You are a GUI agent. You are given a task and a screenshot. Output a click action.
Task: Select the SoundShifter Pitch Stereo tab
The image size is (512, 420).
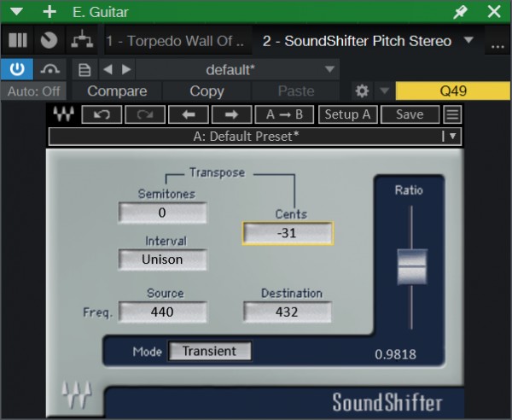(358, 40)
